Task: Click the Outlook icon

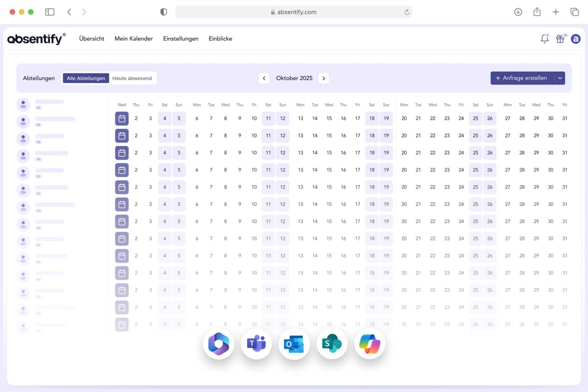Action: [294, 344]
